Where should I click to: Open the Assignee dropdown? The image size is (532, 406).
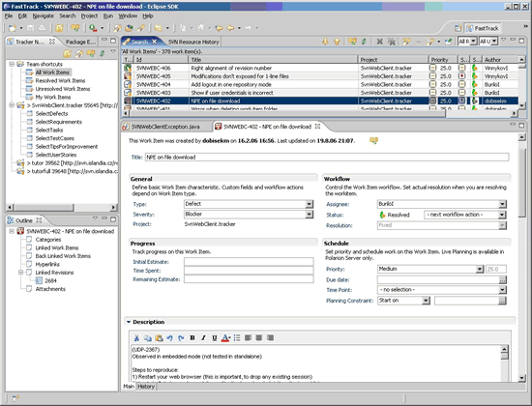pyautogui.click(x=502, y=204)
